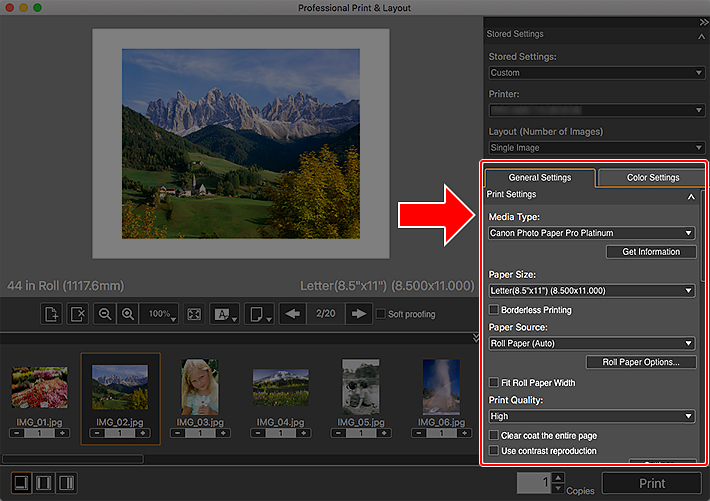Click the remove image icon in toolbar
The height and width of the screenshot is (501, 710).
pyautogui.click(x=78, y=314)
